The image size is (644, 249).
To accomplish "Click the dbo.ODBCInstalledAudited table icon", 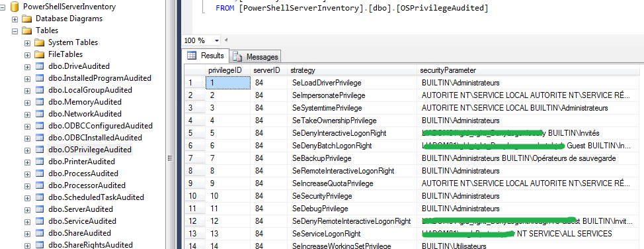I will click(40, 138).
